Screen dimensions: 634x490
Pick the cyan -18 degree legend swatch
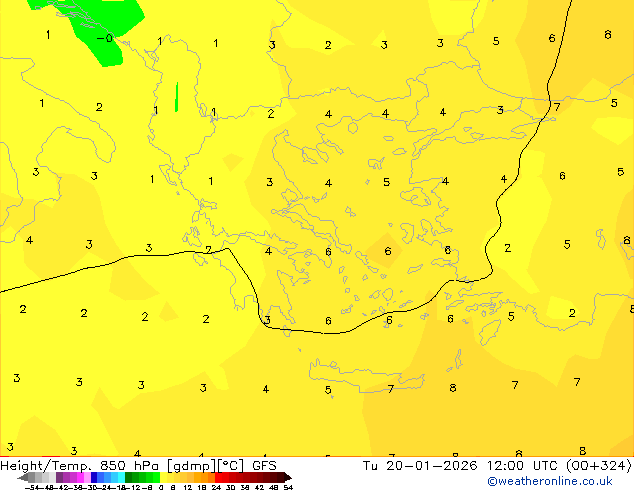(121, 477)
